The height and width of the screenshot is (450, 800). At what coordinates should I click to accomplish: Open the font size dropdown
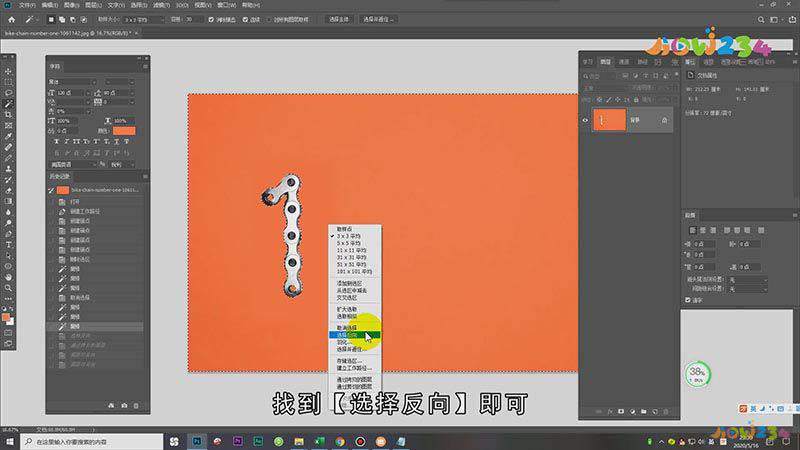[74, 93]
